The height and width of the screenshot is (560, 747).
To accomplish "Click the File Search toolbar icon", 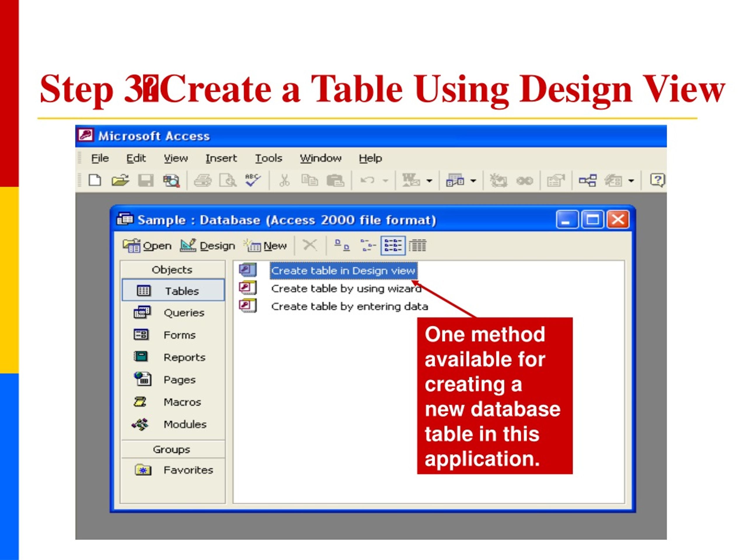I will tap(172, 181).
